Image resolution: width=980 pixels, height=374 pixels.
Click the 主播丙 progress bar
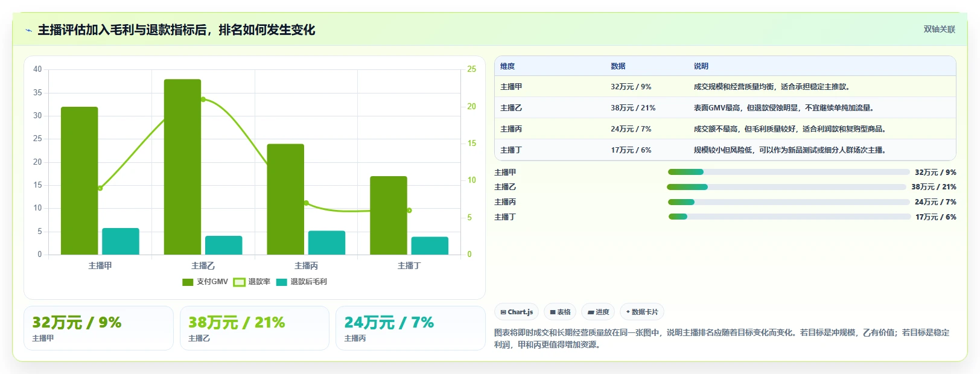(788, 202)
